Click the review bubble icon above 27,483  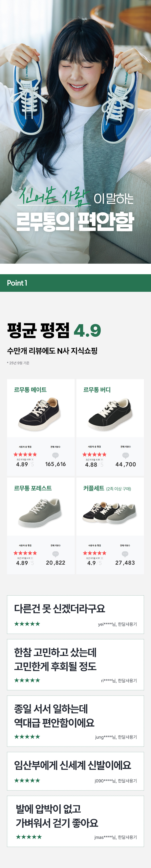[x=125, y=554]
